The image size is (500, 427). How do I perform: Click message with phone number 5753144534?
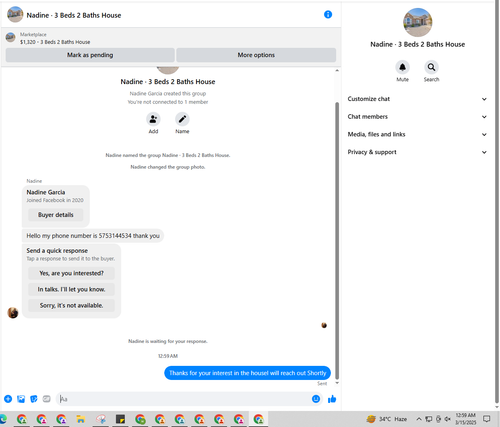click(93, 236)
